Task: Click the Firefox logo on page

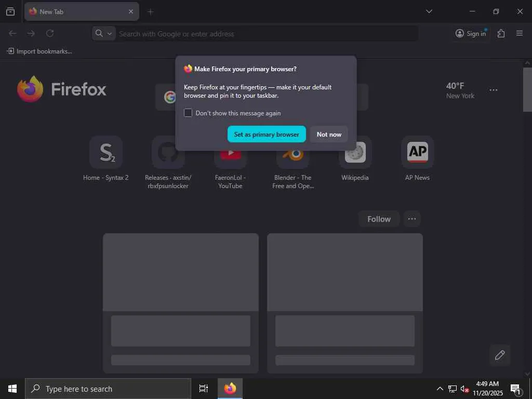Action: pyautogui.click(x=62, y=89)
